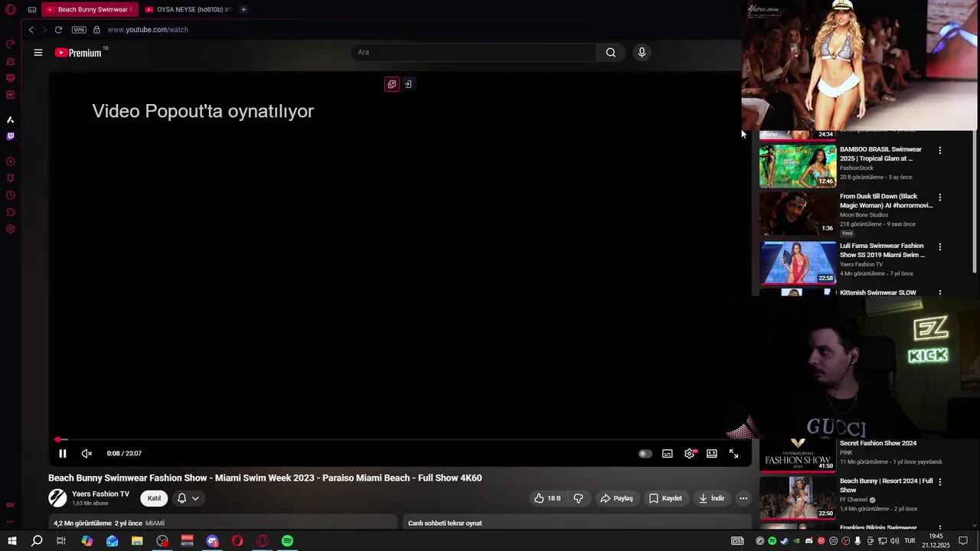Click the VPN badge in address bar

pyautogui.click(x=79, y=30)
